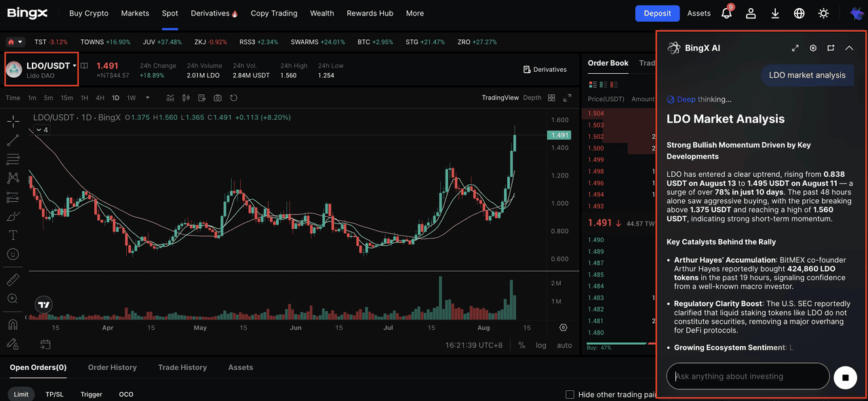
Task: Open the Wealth menu
Action: point(322,13)
